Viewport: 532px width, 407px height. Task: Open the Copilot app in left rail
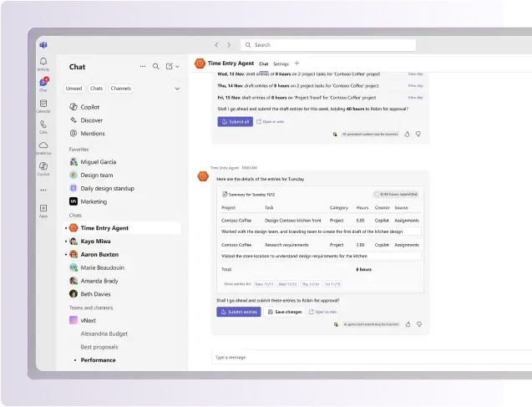click(x=43, y=168)
